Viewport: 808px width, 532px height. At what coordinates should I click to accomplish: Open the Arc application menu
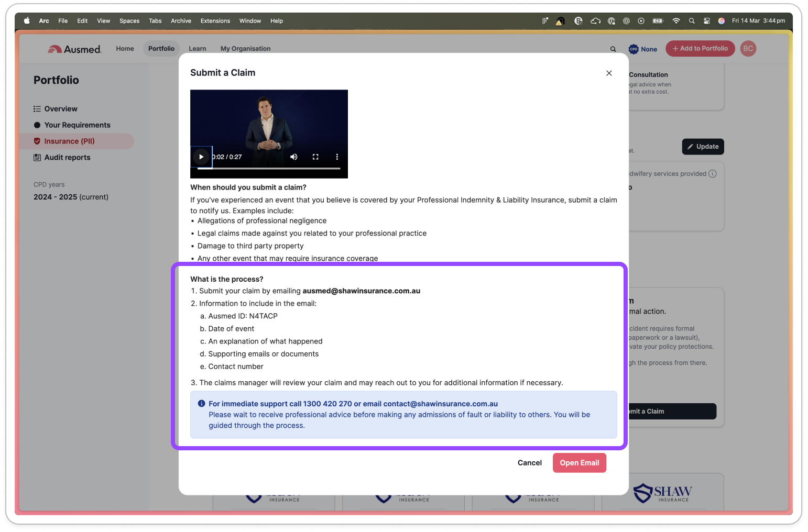click(x=44, y=21)
